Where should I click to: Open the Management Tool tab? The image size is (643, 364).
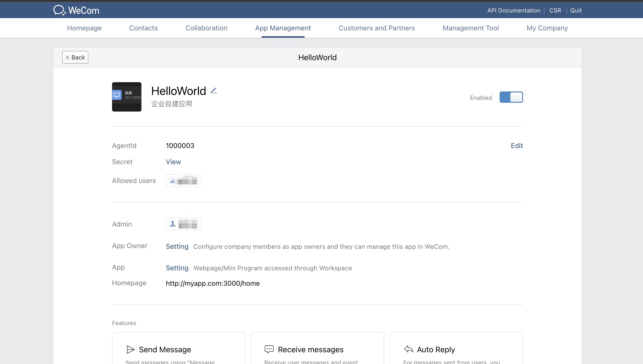coord(471,28)
